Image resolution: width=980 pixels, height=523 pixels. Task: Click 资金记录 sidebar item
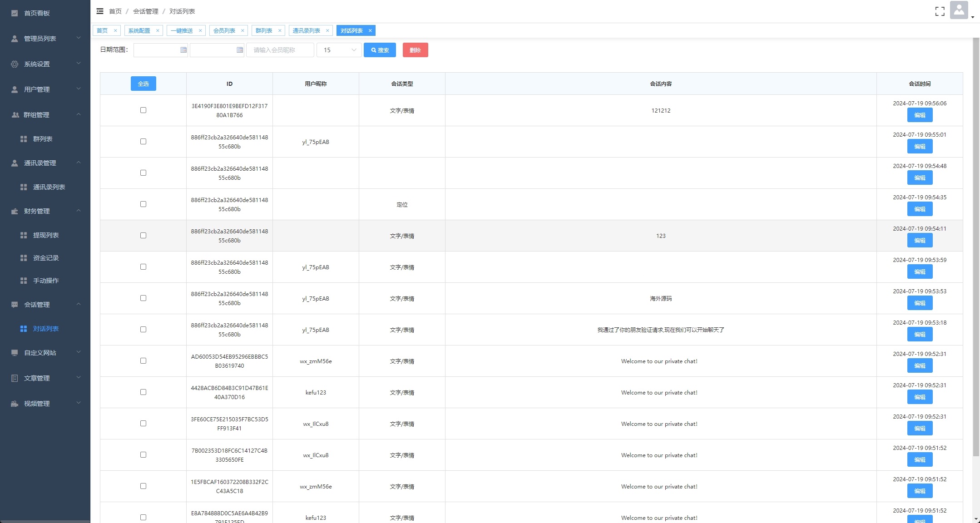[x=46, y=258]
